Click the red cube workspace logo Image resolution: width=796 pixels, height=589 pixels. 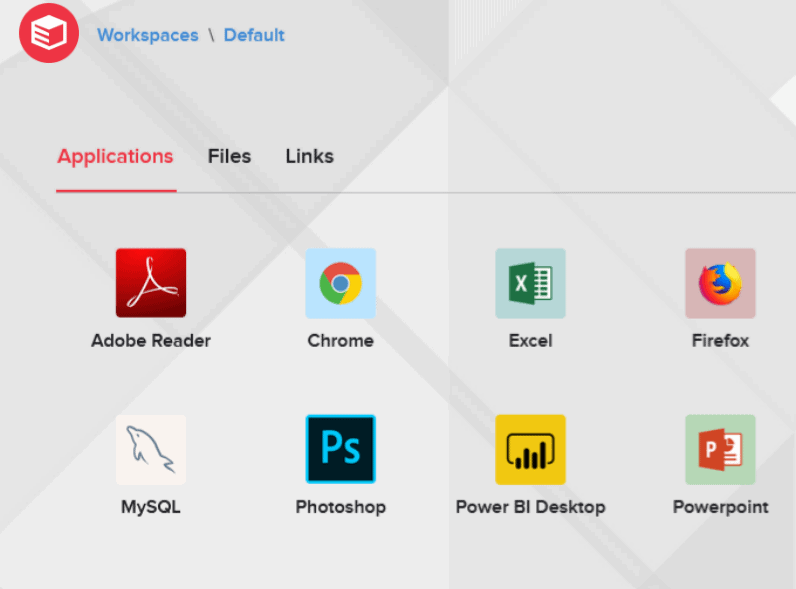pyautogui.click(x=49, y=33)
